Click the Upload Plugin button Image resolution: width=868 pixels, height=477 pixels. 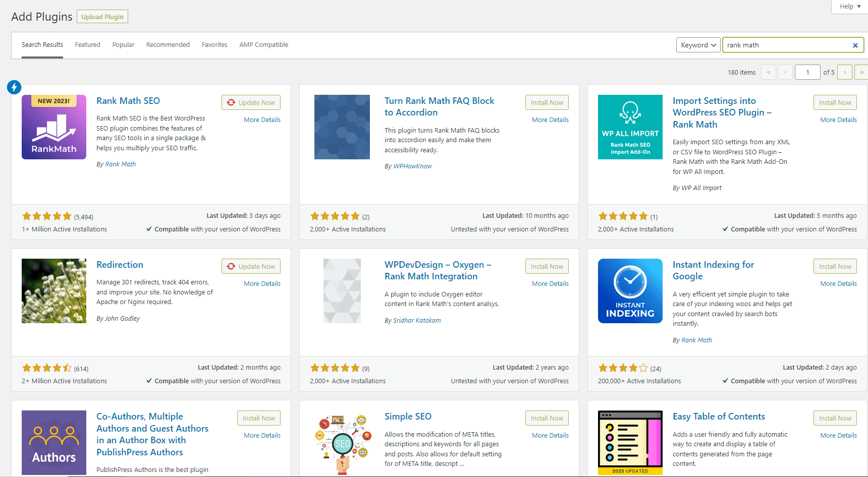pyautogui.click(x=102, y=17)
